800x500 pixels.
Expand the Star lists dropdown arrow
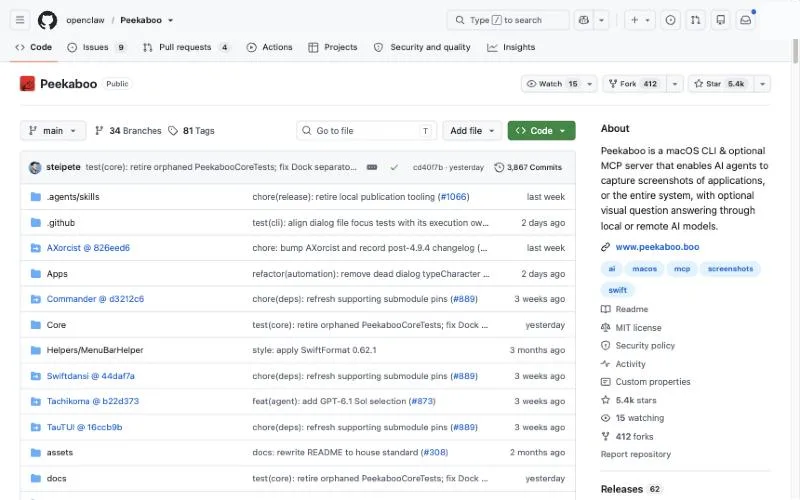(x=762, y=84)
